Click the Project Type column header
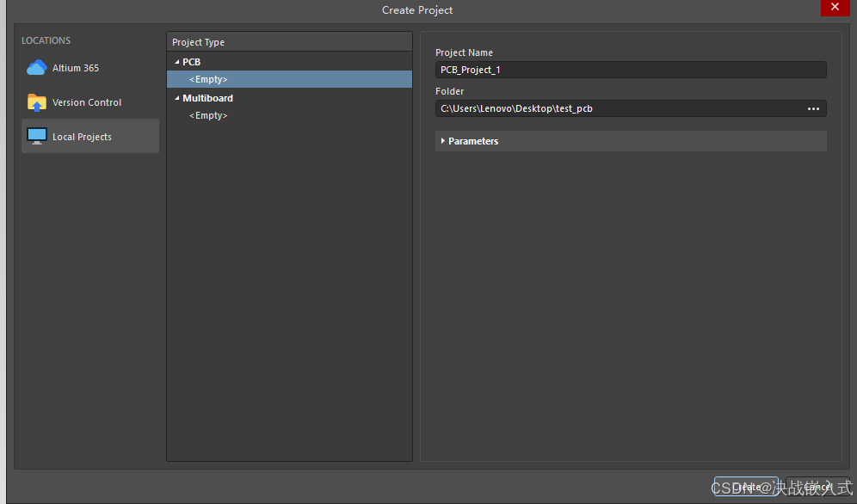Screen dimensions: 857x504 click(x=289, y=42)
